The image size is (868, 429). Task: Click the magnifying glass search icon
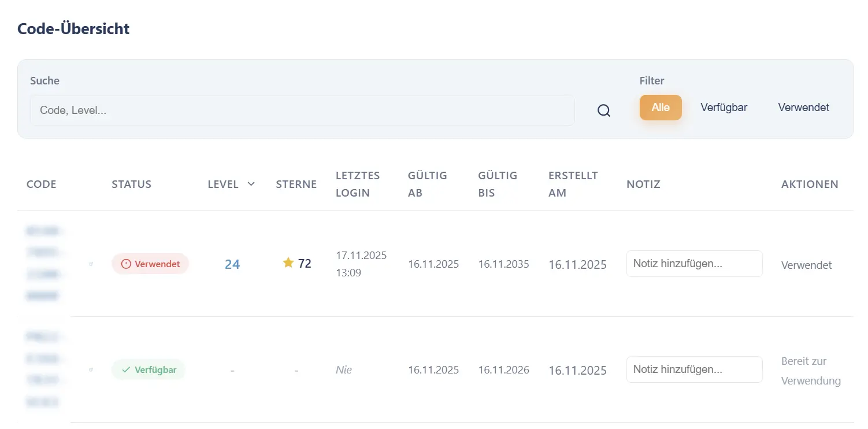pyautogui.click(x=604, y=110)
